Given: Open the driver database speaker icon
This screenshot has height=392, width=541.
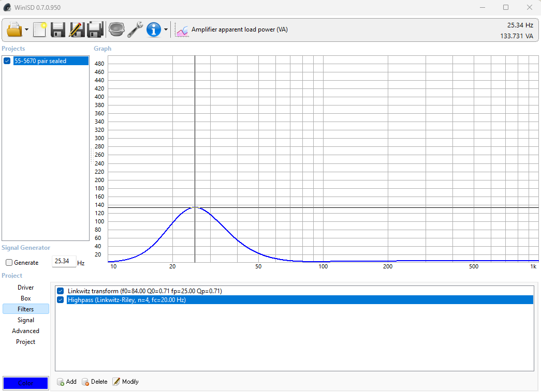Looking at the screenshot, I should coord(116,29).
